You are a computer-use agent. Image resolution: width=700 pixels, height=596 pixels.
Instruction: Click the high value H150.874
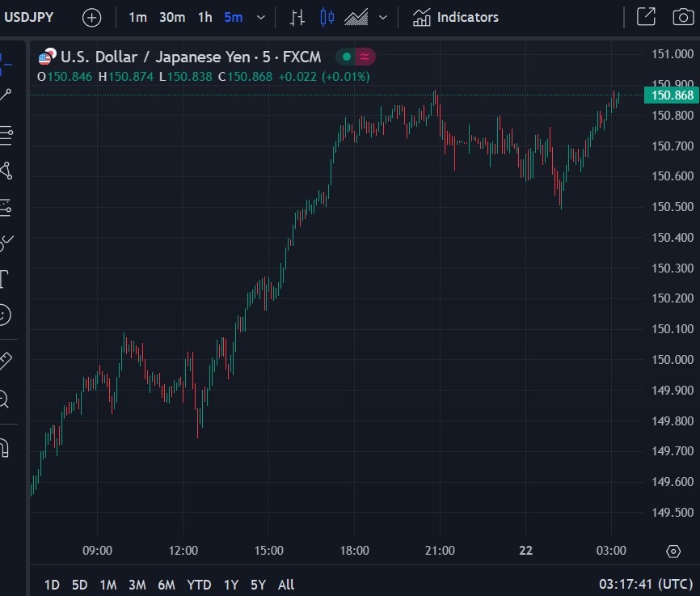(x=125, y=77)
